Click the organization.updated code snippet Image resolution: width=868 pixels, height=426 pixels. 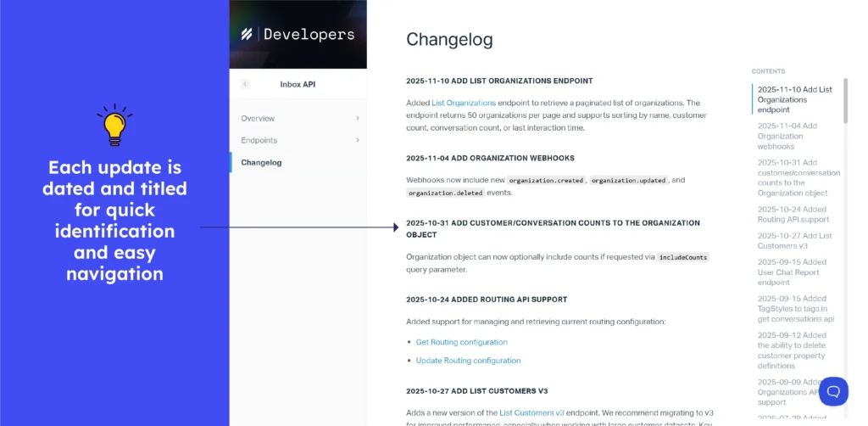[x=629, y=181]
